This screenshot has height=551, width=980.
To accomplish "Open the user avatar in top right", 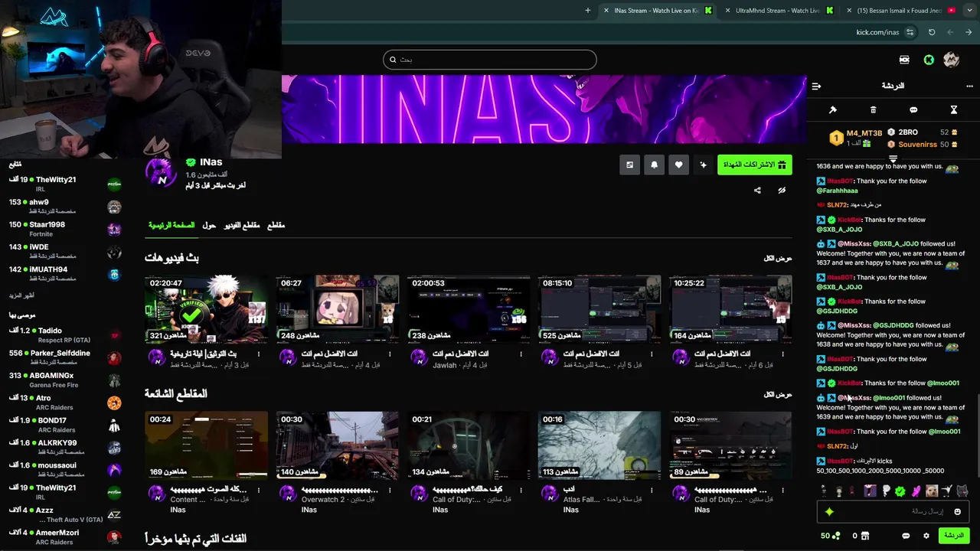I will (x=952, y=60).
